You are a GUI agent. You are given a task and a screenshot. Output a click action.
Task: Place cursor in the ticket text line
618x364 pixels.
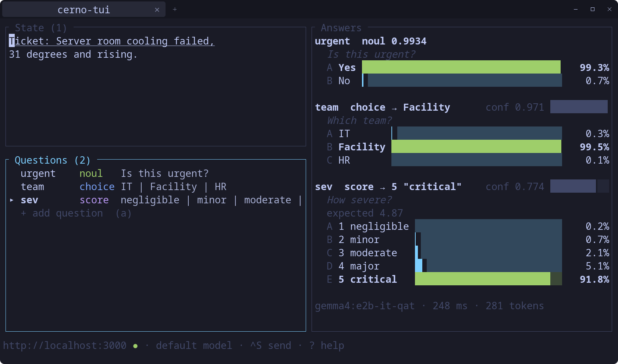coord(112,41)
